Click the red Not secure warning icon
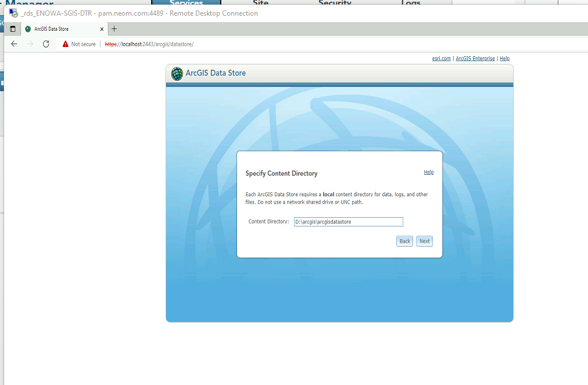This screenshot has height=385, width=588. point(66,44)
